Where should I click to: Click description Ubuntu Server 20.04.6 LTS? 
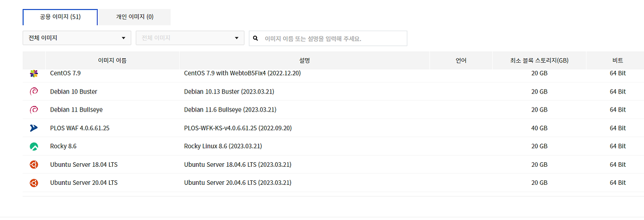click(238, 183)
